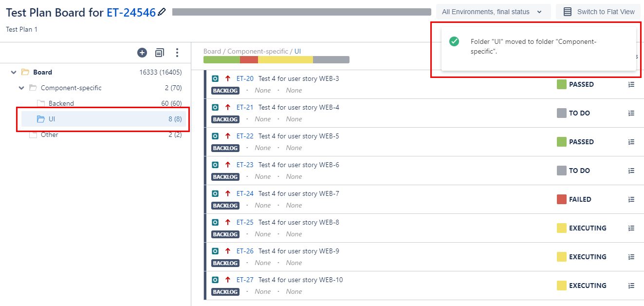Image resolution: width=644 pixels, height=306 pixels.
Task: Click yellow status swatch of ET-26
Action: 562,257
